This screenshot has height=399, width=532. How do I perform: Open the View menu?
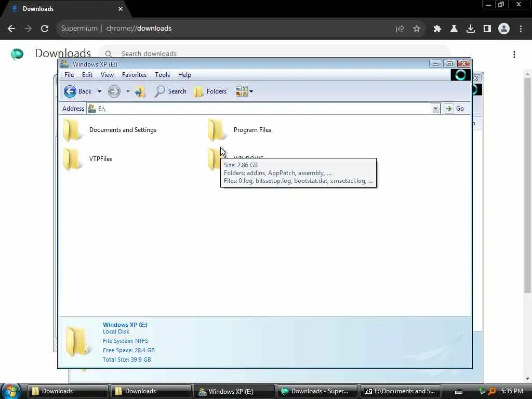107,75
